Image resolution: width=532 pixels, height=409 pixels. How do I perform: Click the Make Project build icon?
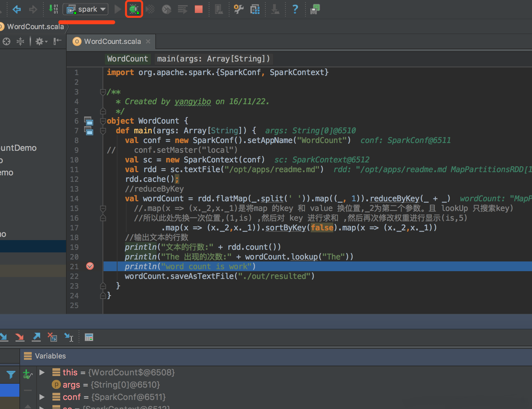53,9
